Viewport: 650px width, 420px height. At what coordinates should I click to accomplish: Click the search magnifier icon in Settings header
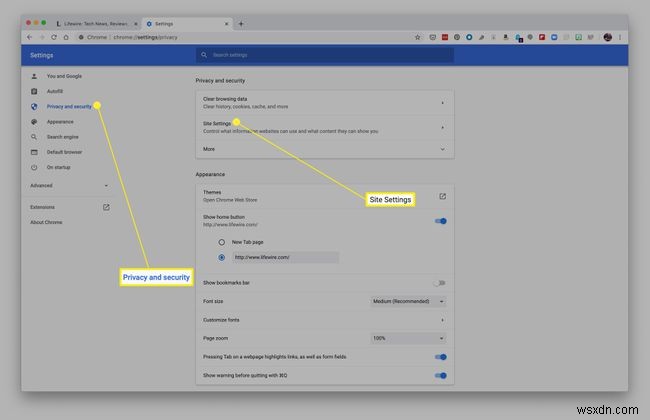(204, 55)
